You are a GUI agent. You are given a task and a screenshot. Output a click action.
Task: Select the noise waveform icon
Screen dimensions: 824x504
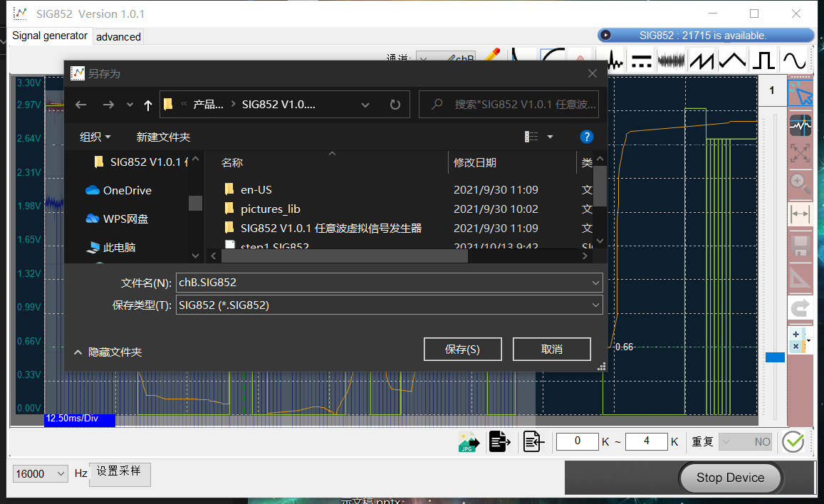[x=672, y=60]
